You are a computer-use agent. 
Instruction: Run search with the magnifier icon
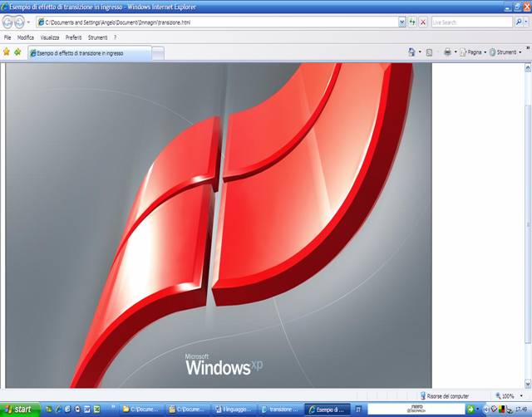pyautogui.click(x=518, y=22)
